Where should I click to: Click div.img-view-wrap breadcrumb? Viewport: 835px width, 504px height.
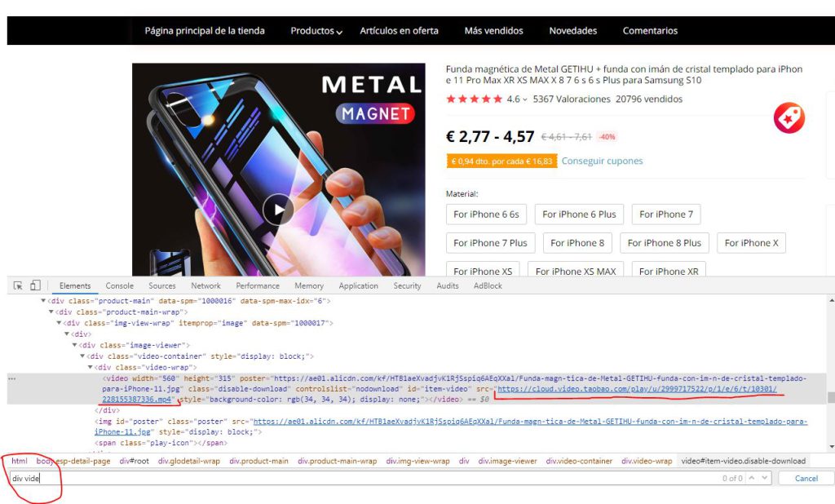pyautogui.click(x=418, y=461)
